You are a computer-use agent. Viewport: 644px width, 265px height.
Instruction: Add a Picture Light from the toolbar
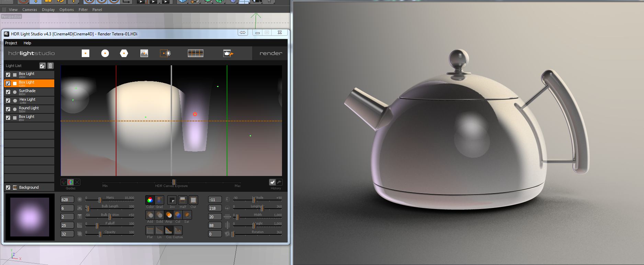[144, 53]
